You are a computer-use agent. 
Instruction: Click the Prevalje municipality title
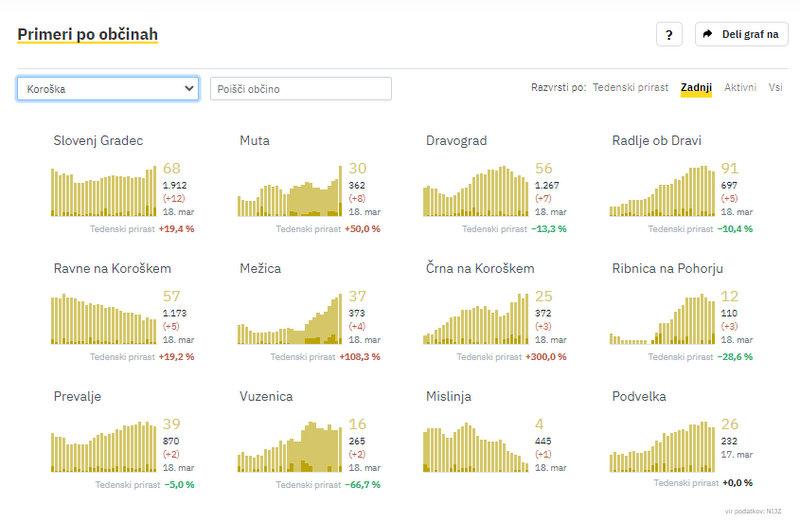[x=77, y=397]
